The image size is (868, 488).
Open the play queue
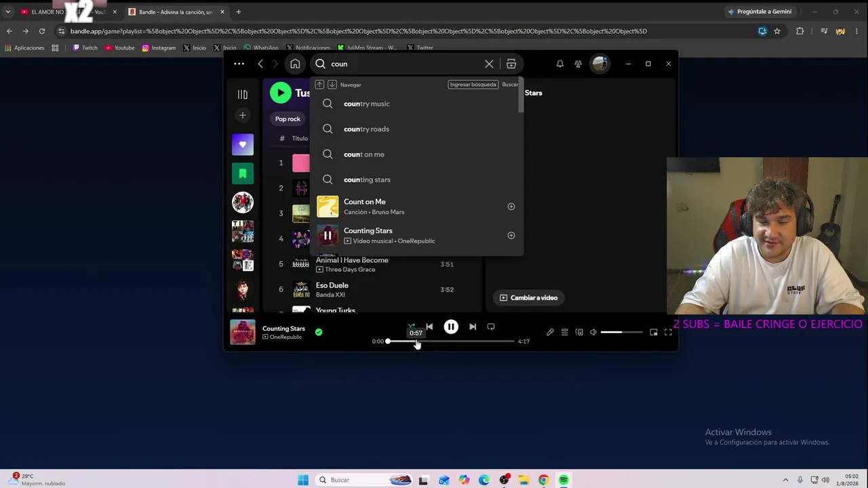[x=564, y=332]
